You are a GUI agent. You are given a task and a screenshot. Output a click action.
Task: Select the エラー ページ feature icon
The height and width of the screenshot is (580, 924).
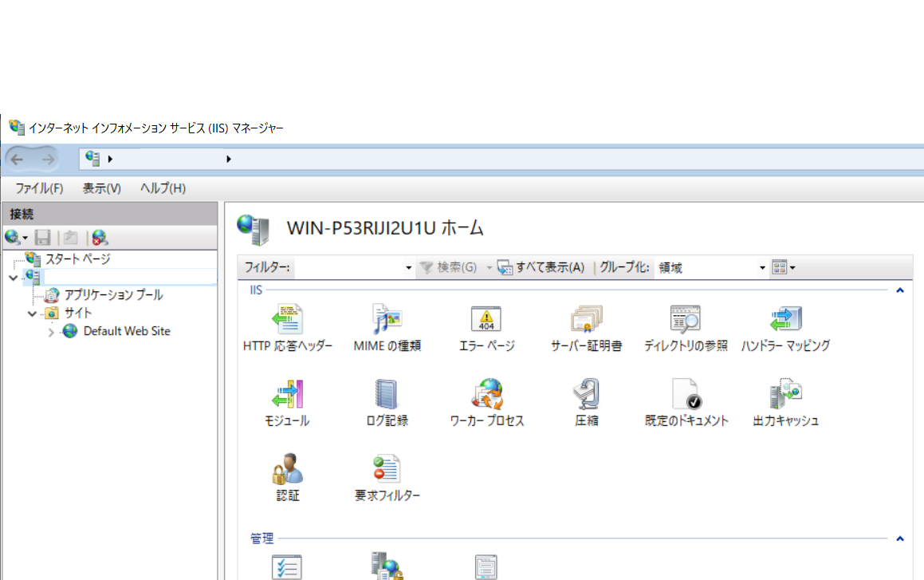[486, 318]
